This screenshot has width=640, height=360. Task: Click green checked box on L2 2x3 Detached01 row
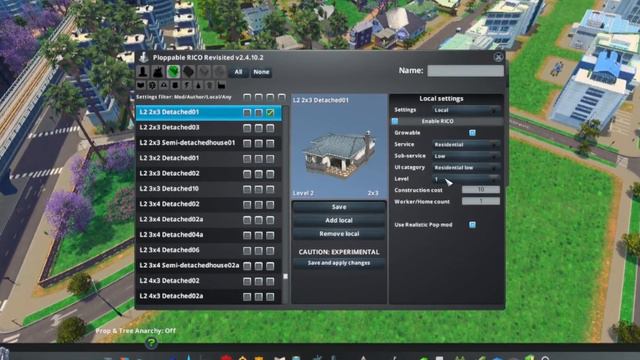tap(270, 112)
